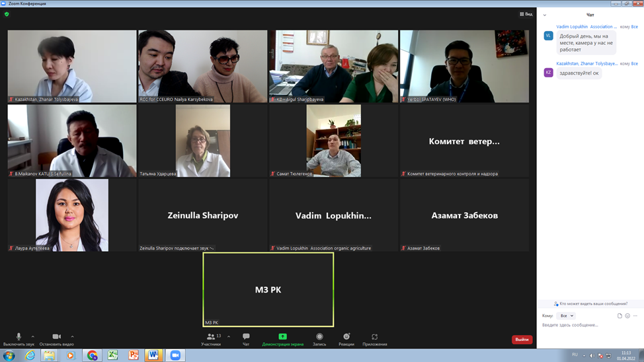Open the emoji picker in chat
Image resolution: width=644 pixels, height=362 pixels.
pos(627,316)
